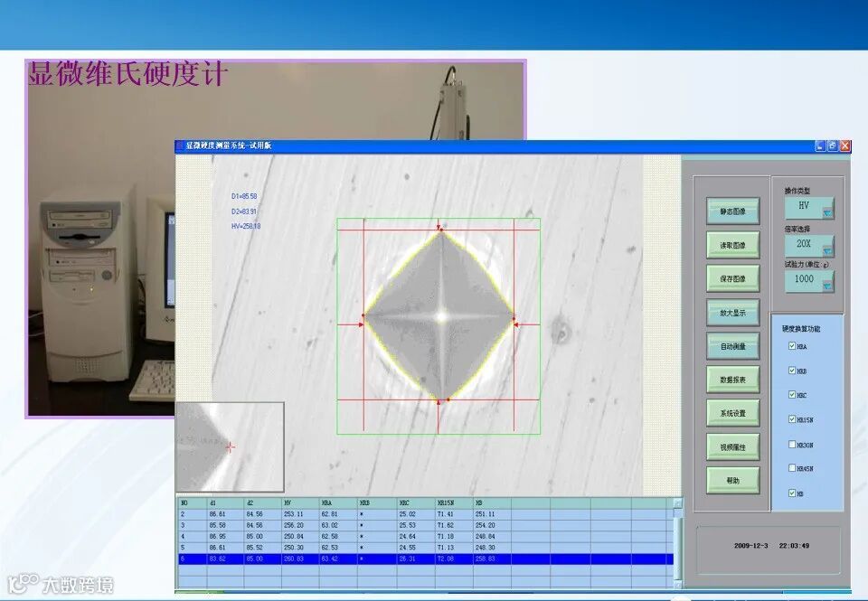Screen dimensions: 868x601
Task: Click the table scrollbar down arrow
Action: tap(677, 584)
